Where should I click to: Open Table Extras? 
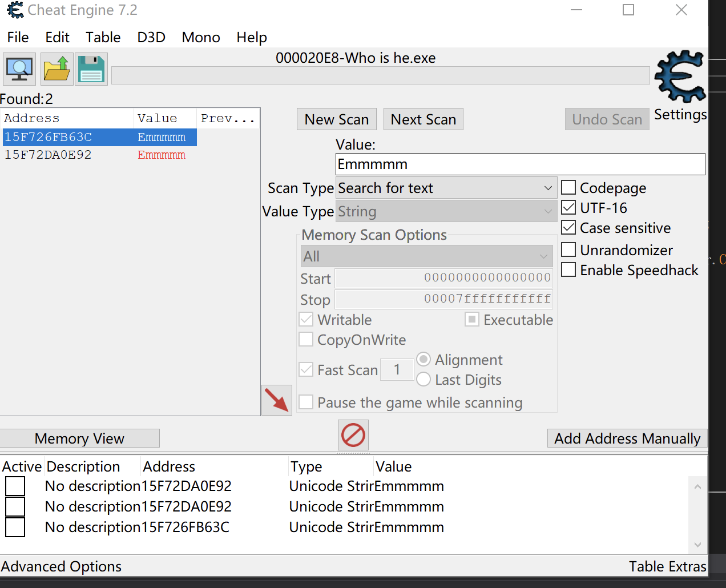click(x=668, y=566)
